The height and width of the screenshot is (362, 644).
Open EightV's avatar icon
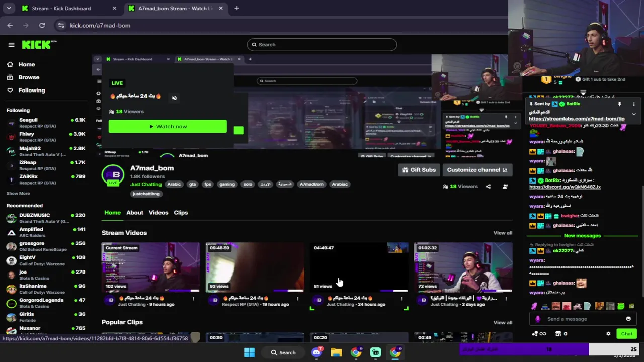tap(11, 260)
